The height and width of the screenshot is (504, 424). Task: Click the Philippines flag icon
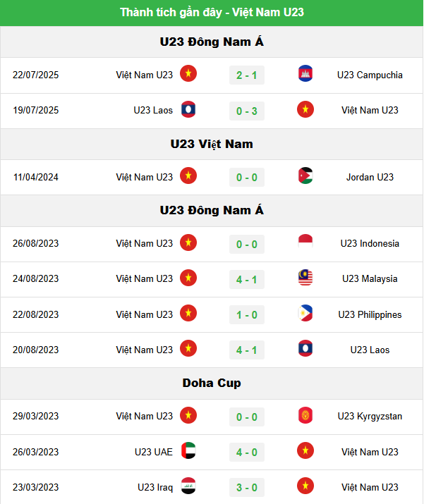click(305, 313)
